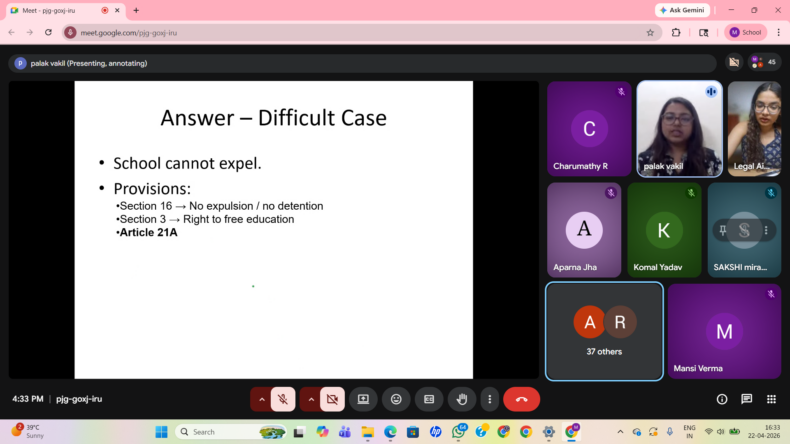The image size is (790, 444).
Task: Open HP app on taskbar
Action: 435,432
